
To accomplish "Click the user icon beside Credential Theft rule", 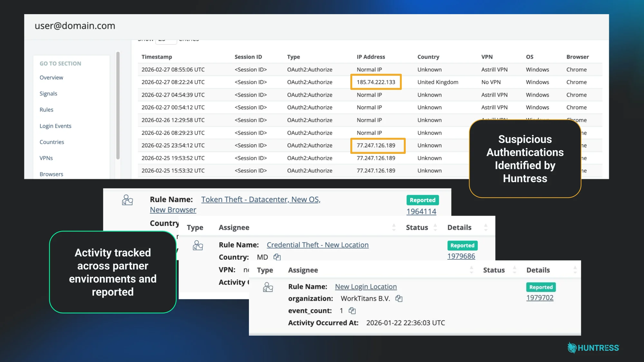I will 198,245.
